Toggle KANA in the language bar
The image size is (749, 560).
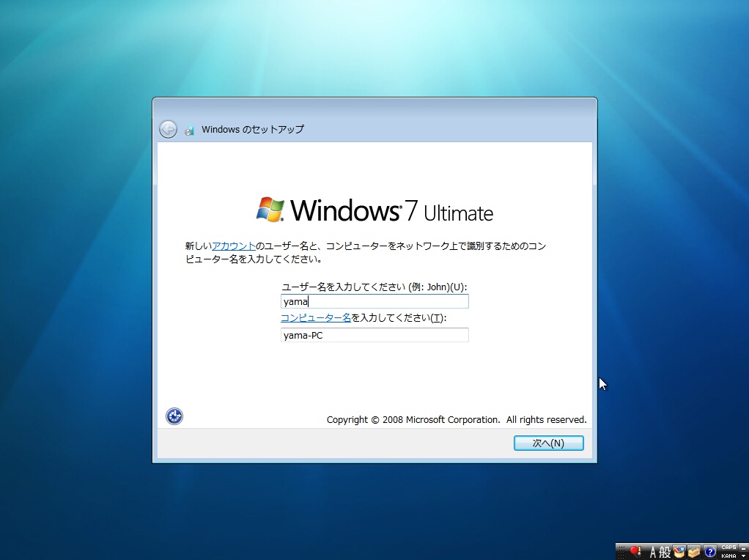[x=729, y=556]
